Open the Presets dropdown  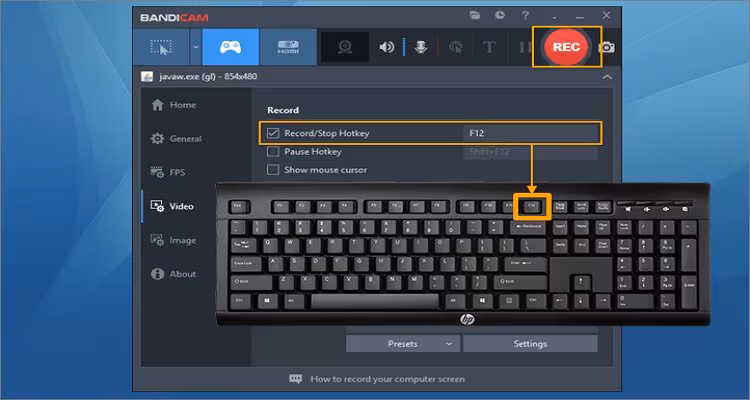point(403,344)
